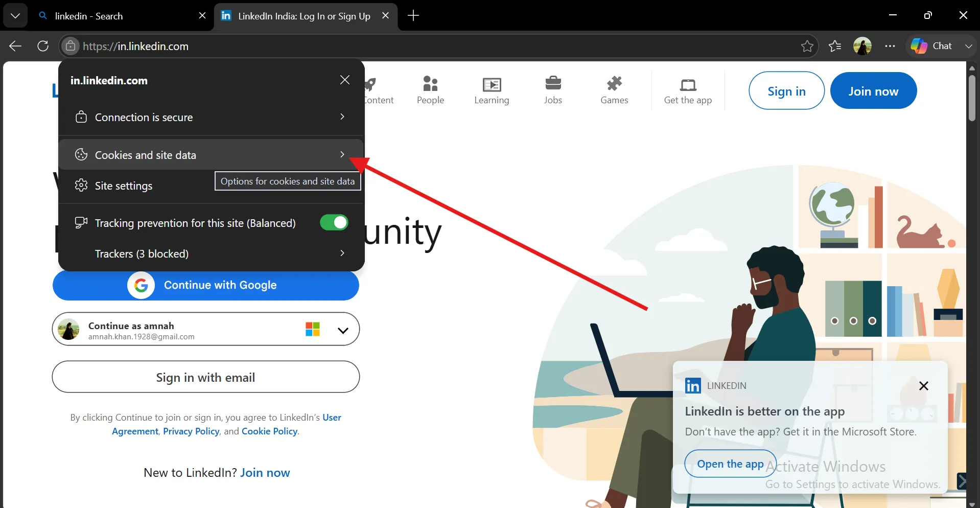Close the in.linkedin.com site info popup
Image resolution: width=980 pixels, height=508 pixels.
(345, 80)
